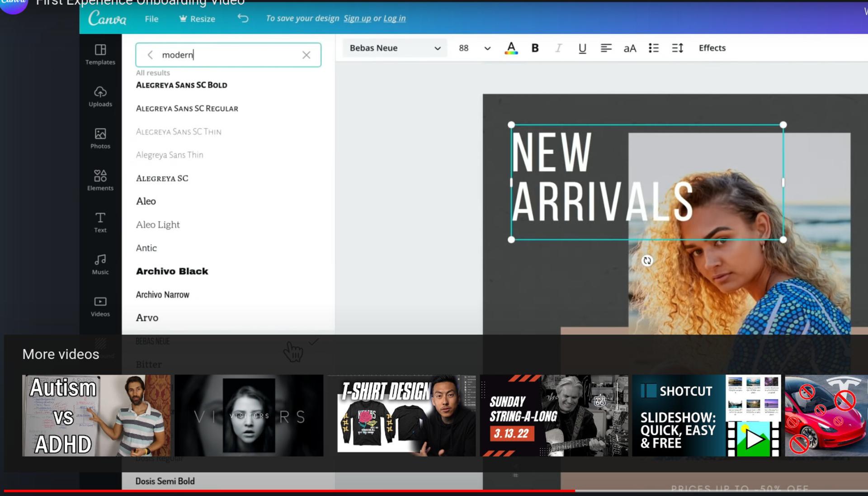This screenshot has height=496, width=868.
Task: Open the font size dropdown arrow
Action: point(487,48)
